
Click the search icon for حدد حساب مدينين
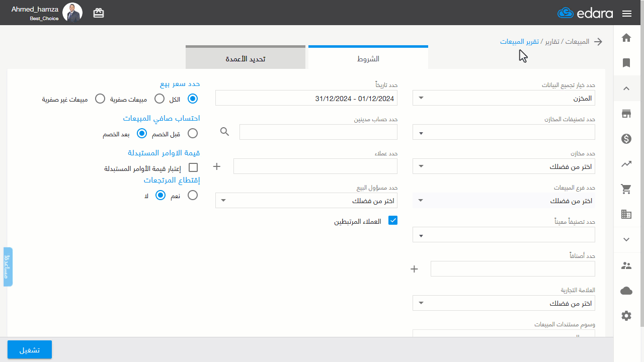225,132
